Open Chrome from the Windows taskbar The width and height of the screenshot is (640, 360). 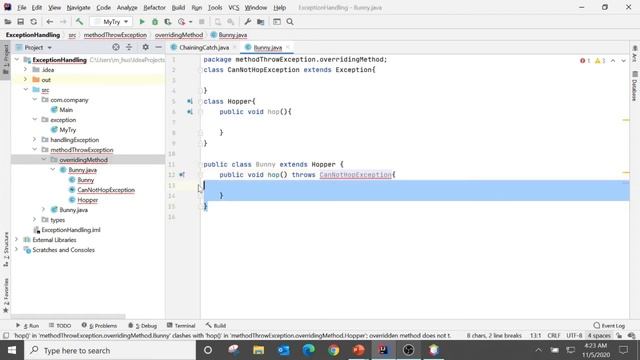333,350
